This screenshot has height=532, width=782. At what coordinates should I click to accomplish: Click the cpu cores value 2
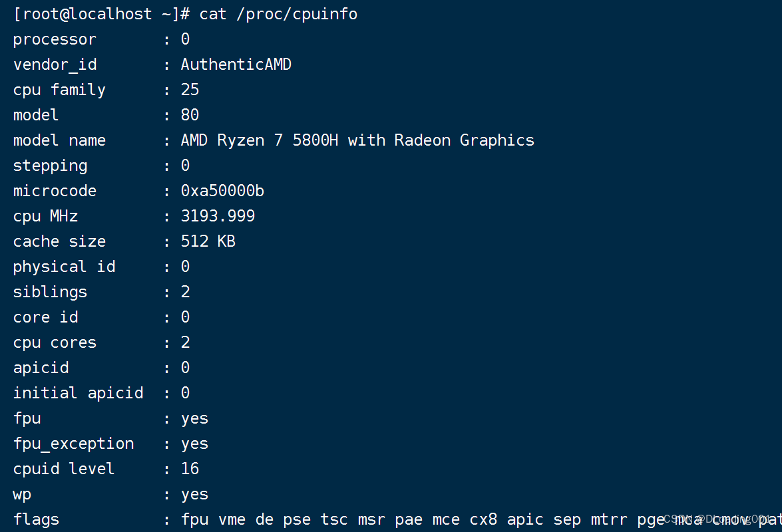pyautogui.click(x=184, y=342)
